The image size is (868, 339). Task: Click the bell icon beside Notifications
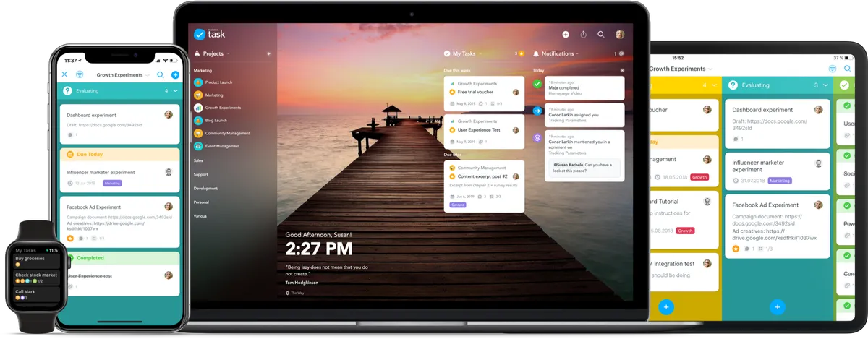[x=536, y=53]
